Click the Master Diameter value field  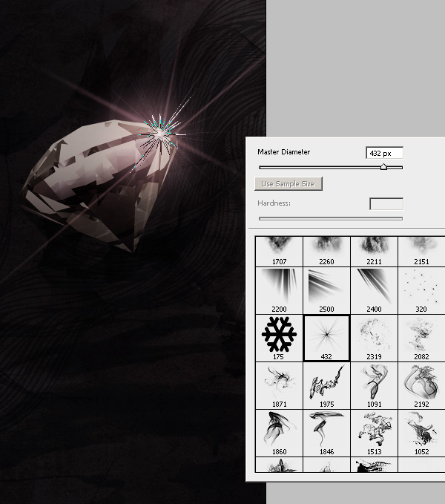coord(385,153)
